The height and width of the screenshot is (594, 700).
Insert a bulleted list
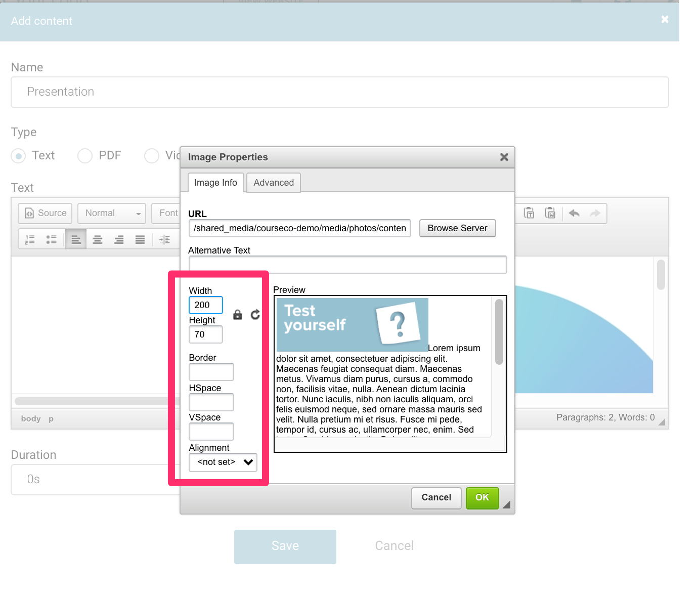[x=51, y=240]
